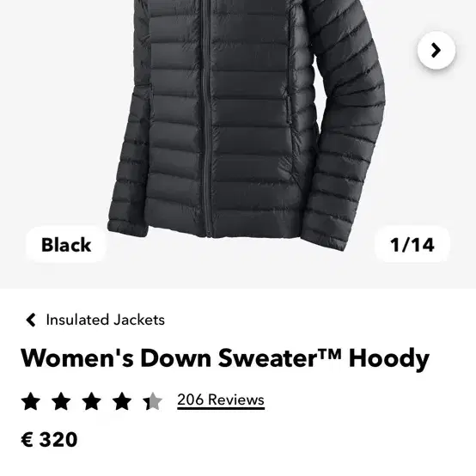Click the 1/14 image counter badge
Image resolution: width=476 pixels, height=476 pixels.
click(x=412, y=245)
